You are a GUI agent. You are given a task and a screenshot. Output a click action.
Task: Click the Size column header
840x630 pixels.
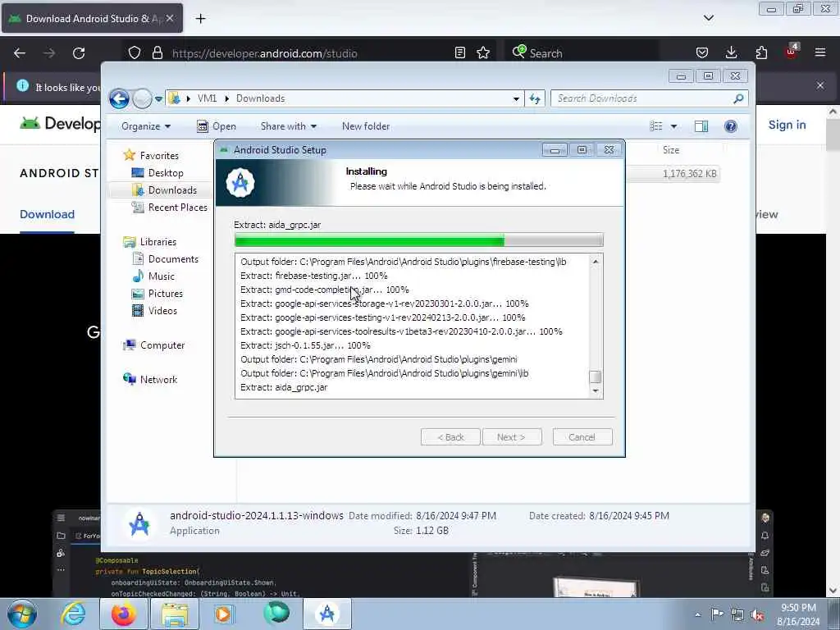671,150
